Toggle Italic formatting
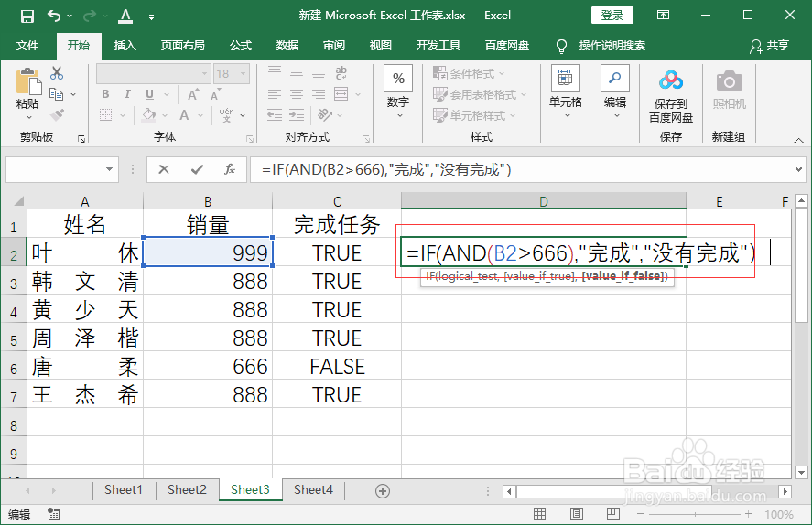The width and height of the screenshot is (812, 525). pyautogui.click(x=127, y=94)
